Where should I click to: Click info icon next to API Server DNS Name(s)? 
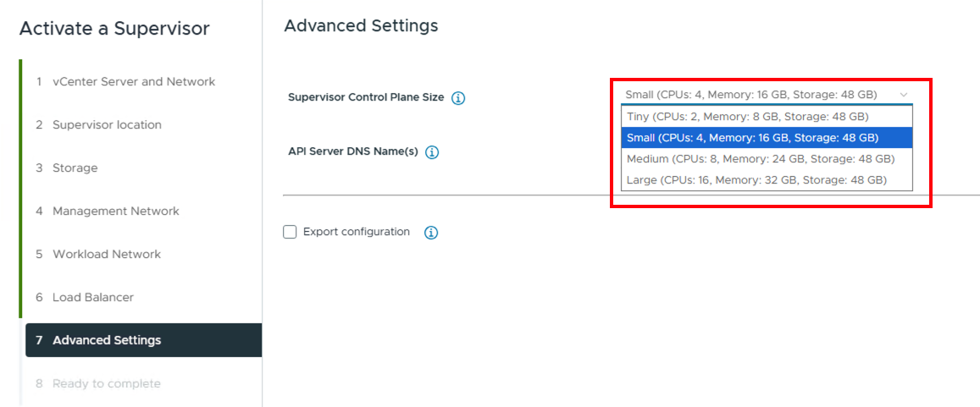(x=432, y=152)
